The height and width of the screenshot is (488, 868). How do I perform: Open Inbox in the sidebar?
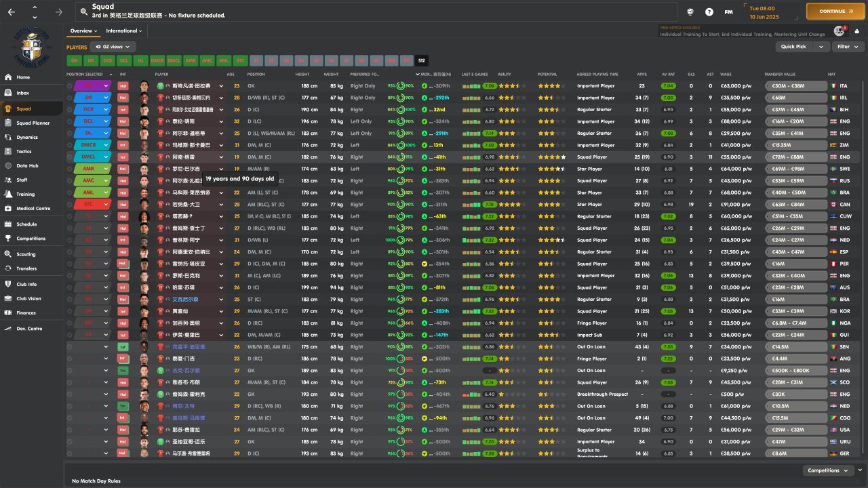31,93
